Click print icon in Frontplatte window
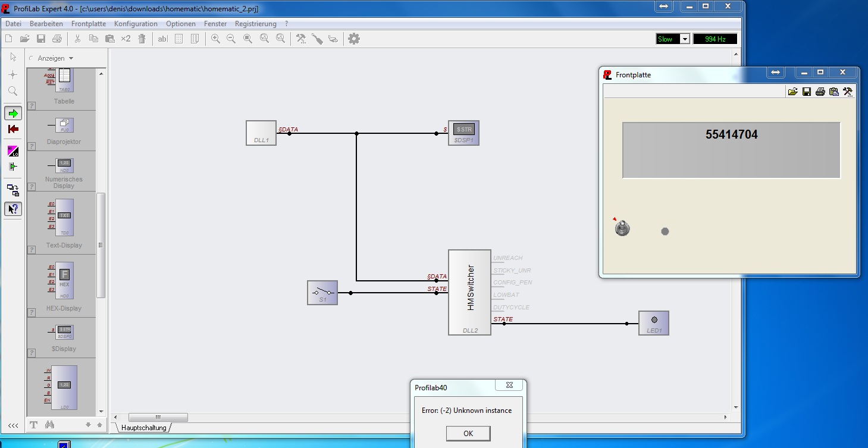 click(x=820, y=92)
